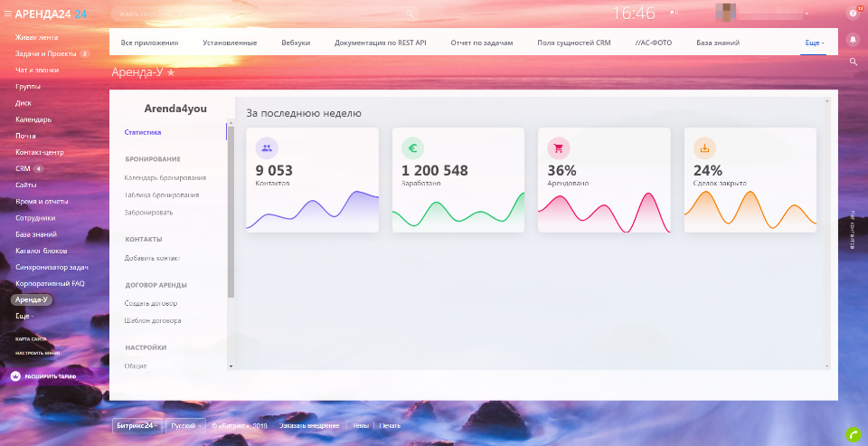Image resolution: width=868 pixels, height=446 pixels.
Task: Open Контакт-центр in sidebar
Action: tap(39, 152)
